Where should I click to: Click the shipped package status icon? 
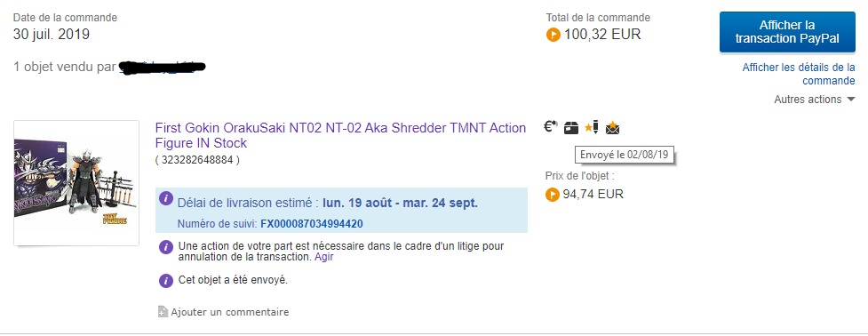(x=571, y=128)
